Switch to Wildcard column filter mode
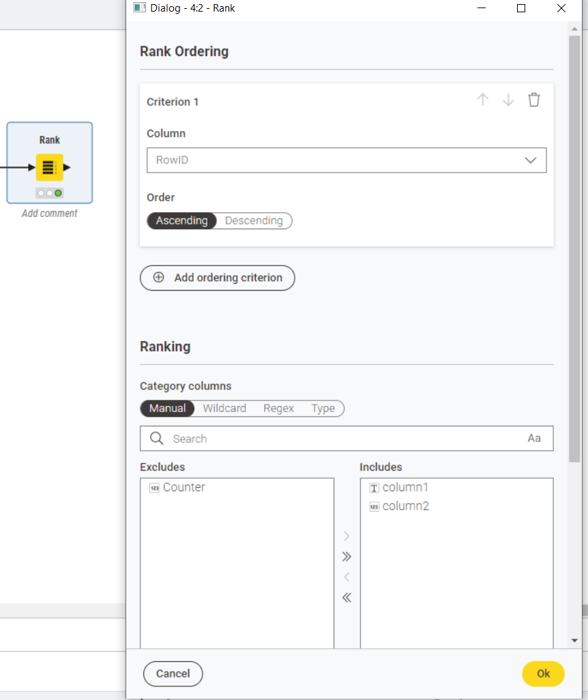 click(224, 409)
